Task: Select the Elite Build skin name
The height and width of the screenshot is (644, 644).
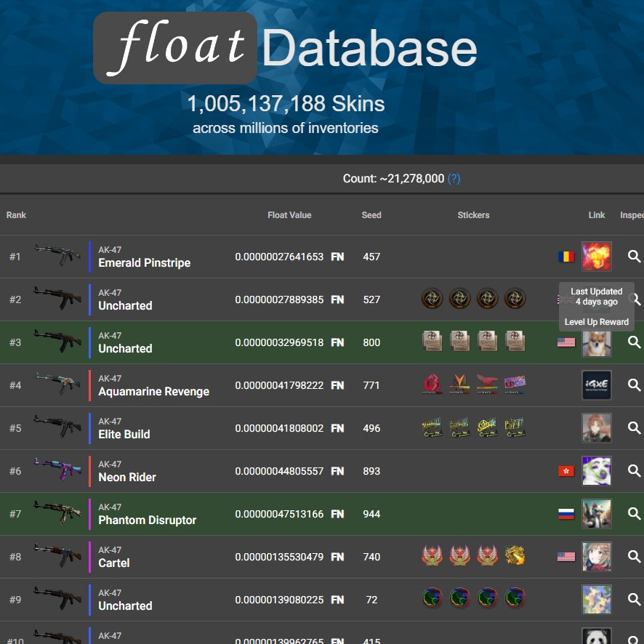Action: click(124, 434)
